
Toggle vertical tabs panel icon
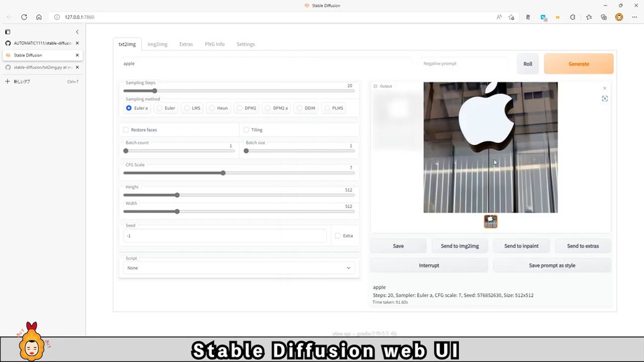[x=7, y=32]
